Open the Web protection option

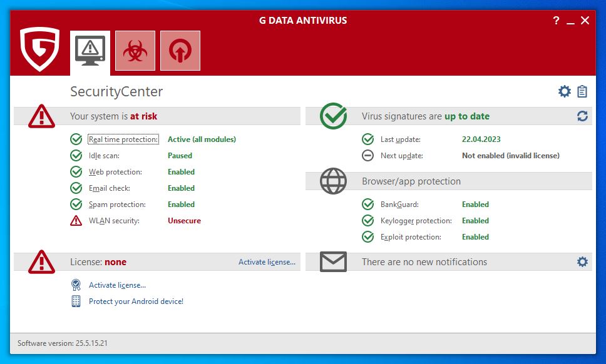[x=115, y=172]
